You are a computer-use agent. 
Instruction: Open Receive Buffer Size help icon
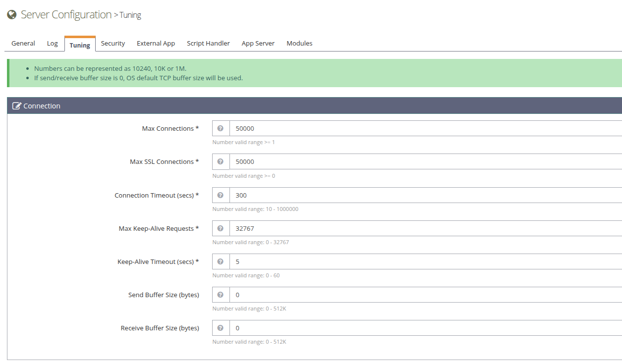tap(221, 328)
